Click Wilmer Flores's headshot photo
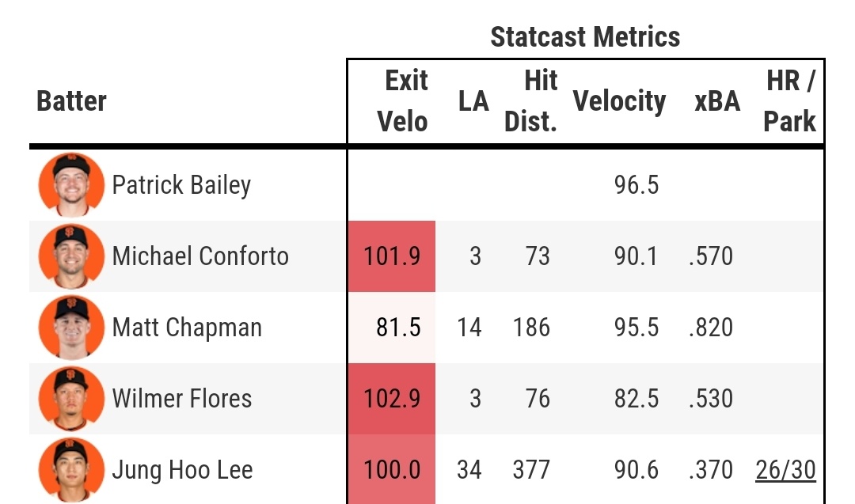Viewport: 855px width, 504px height. click(71, 399)
